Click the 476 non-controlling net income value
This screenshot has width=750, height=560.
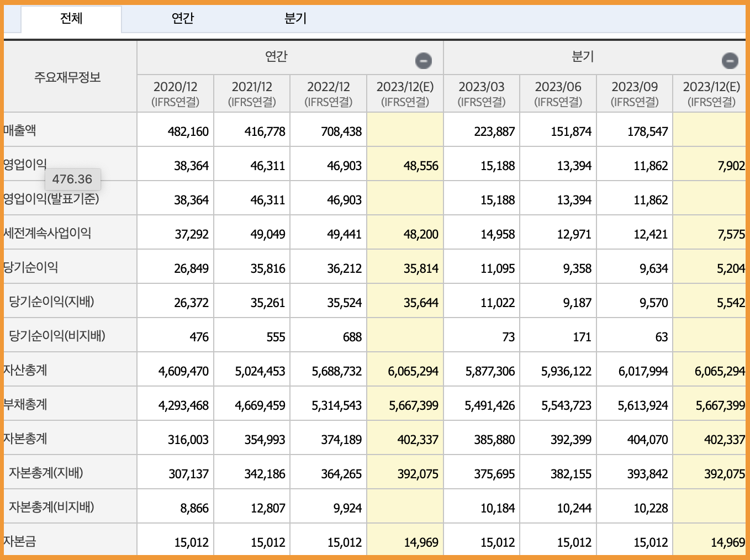(x=199, y=337)
